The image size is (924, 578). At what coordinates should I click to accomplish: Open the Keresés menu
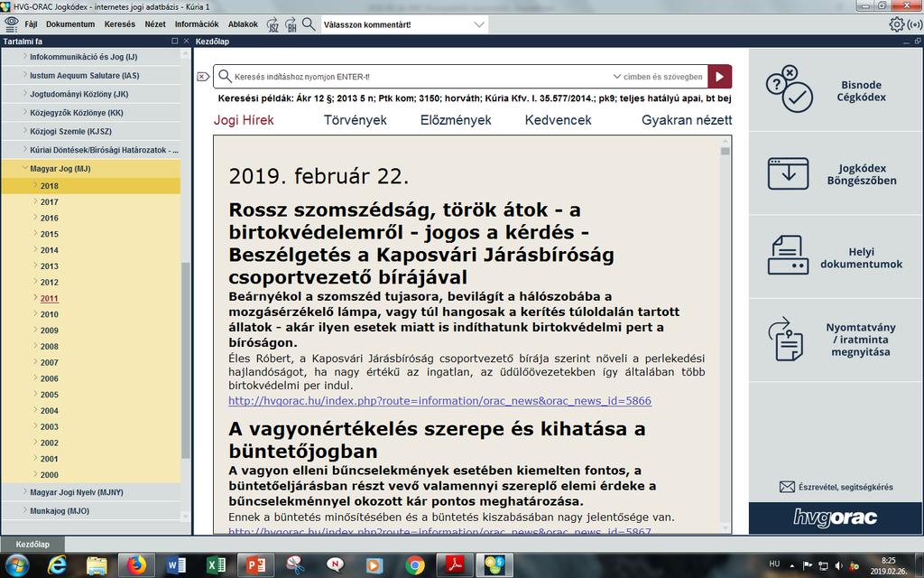point(120,24)
